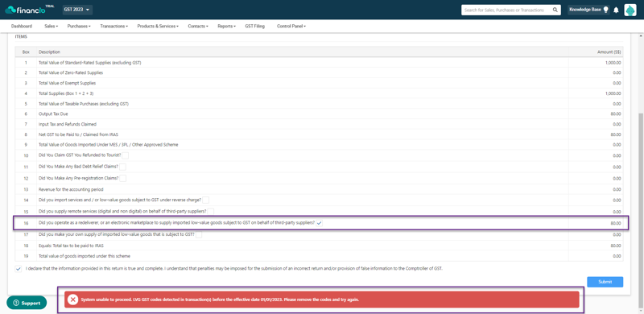Open the GST Filing page
Image resolution: width=644 pixels, height=314 pixels.
pyautogui.click(x=255, y=26)
